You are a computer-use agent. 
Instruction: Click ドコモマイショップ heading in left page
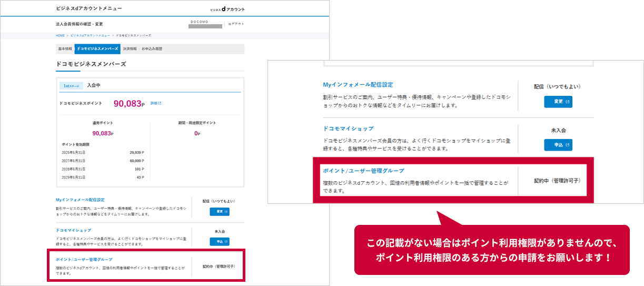point(73,230)
